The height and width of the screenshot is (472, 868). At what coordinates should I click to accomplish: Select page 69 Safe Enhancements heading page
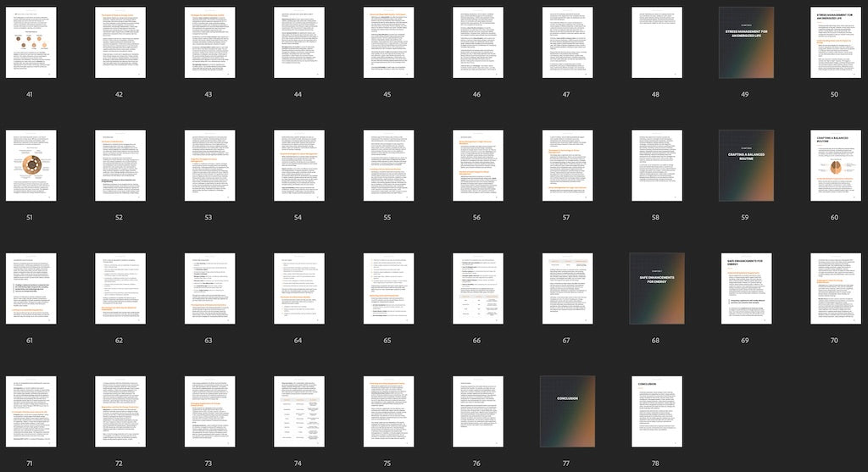[746, 288]
